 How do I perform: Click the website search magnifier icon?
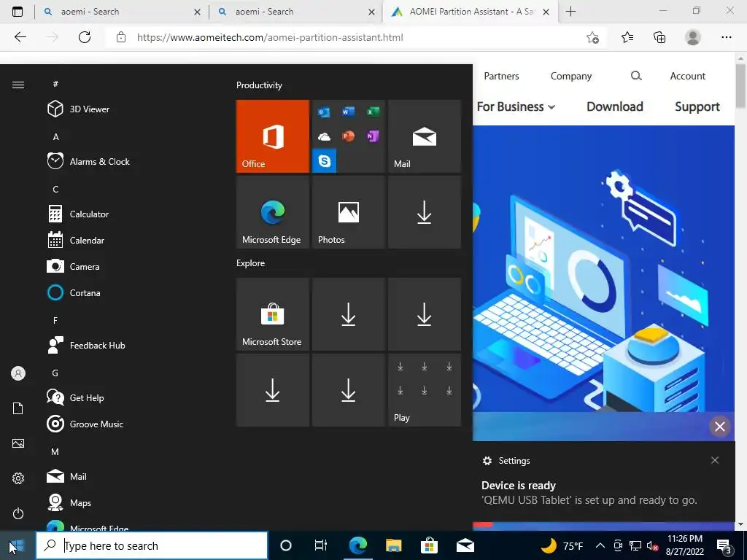click(636, 76)
